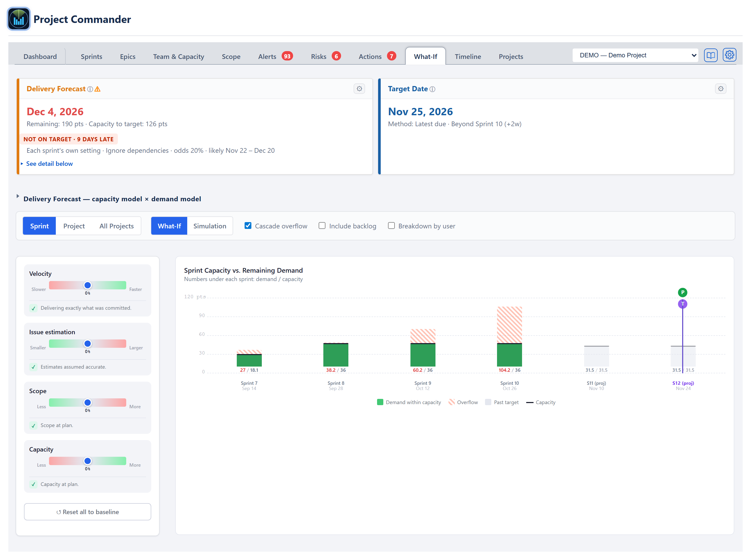
Task: Click the Actions 7 badge
Action: coord(391,56)
